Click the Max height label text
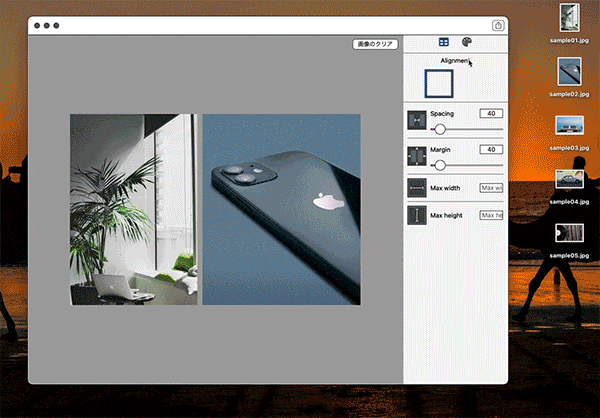Viewport: 600px width, 418px height. [446, 216]
